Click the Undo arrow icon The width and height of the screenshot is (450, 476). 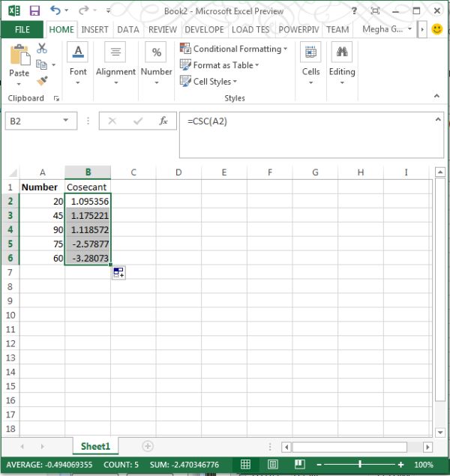[x=55, y=10]
